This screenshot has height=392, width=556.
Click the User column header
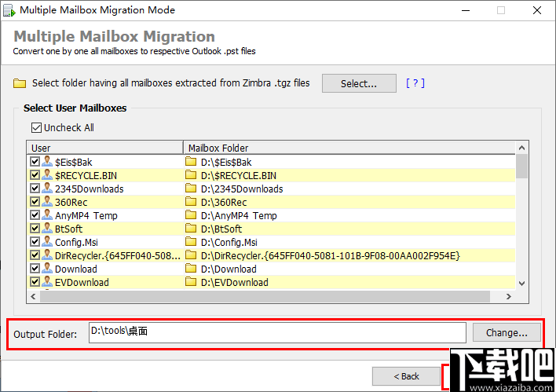pos(104,148)
